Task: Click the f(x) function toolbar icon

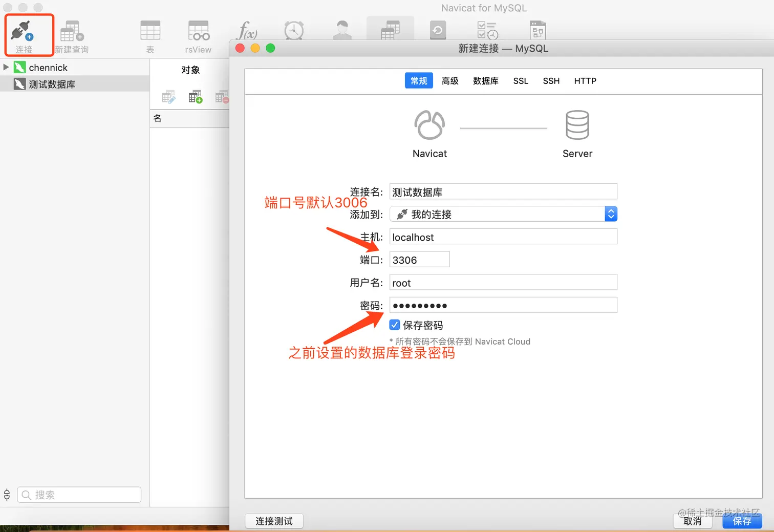Action: [x=247, y=31]
